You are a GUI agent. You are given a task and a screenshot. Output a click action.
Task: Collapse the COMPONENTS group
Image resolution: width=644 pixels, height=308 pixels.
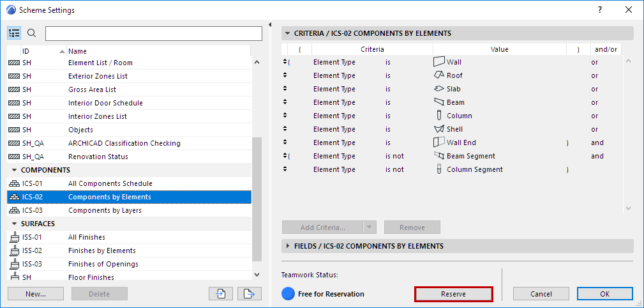click(x=14, y=170)
